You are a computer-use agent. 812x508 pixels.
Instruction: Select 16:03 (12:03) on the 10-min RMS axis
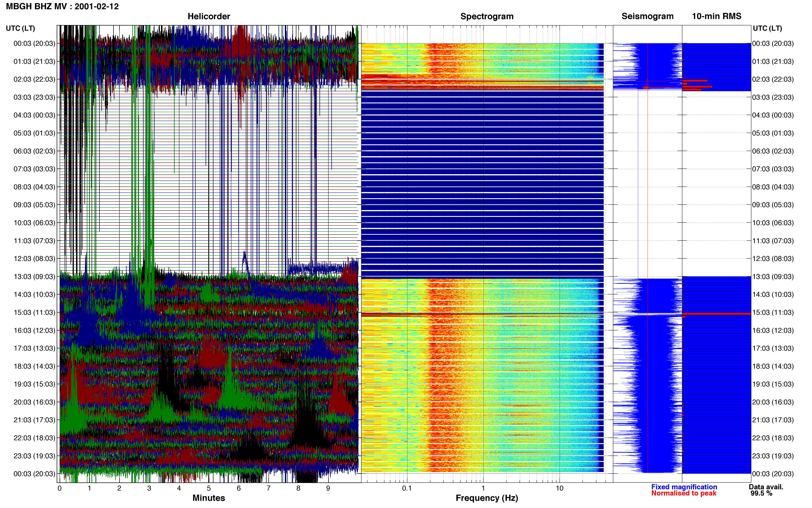773,330
